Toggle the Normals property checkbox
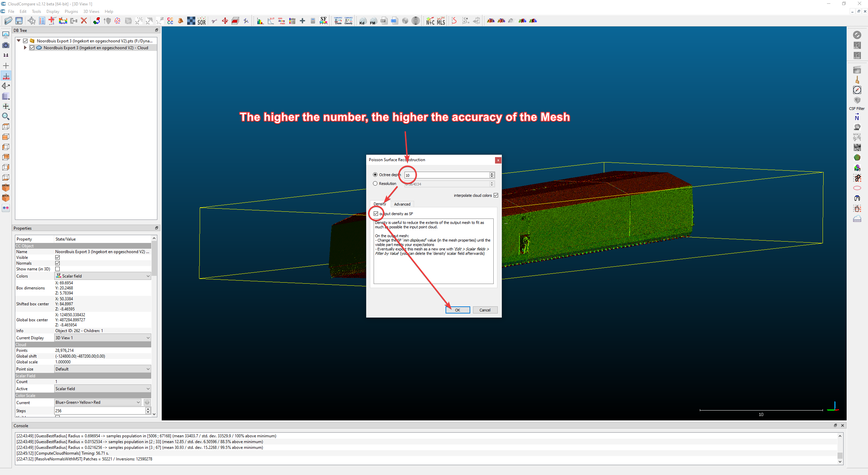 coord(58,263)
